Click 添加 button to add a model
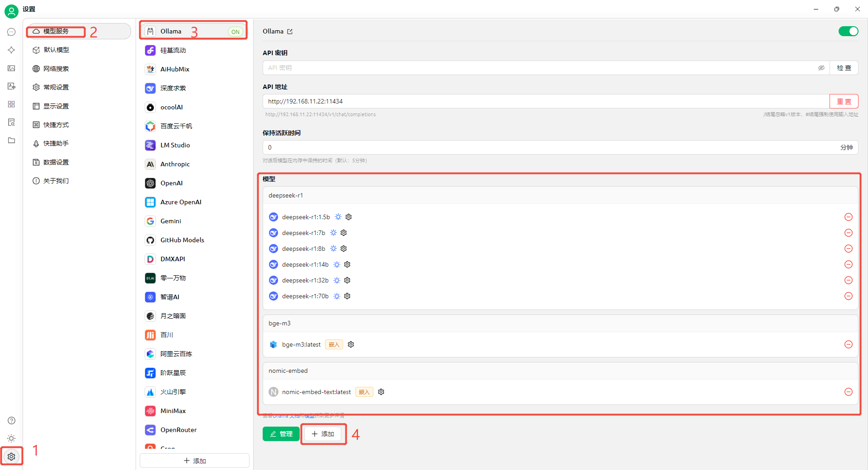Viewport: 868px width, 470px height. [x=323, y=434]
